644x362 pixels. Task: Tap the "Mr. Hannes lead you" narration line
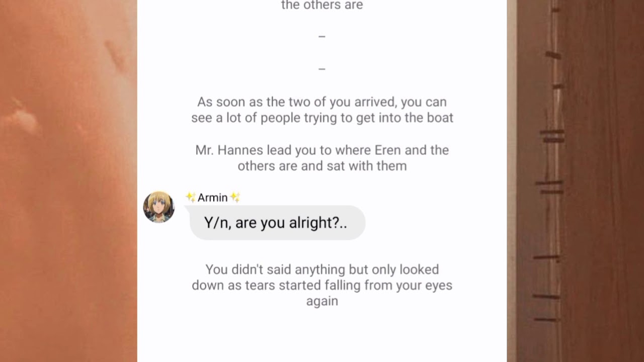[322, 150]
